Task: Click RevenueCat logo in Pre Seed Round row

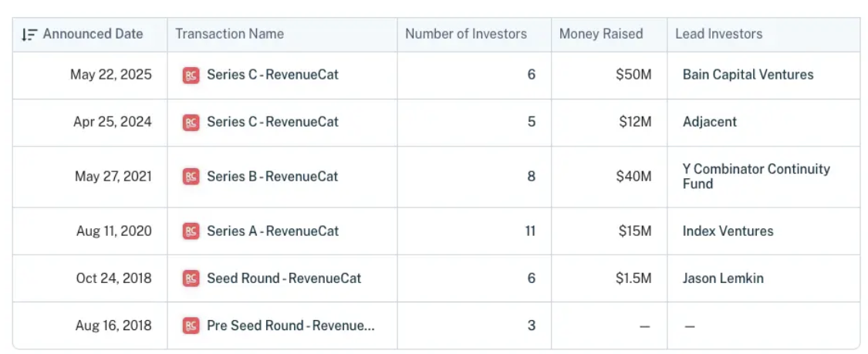Action: 191,325
